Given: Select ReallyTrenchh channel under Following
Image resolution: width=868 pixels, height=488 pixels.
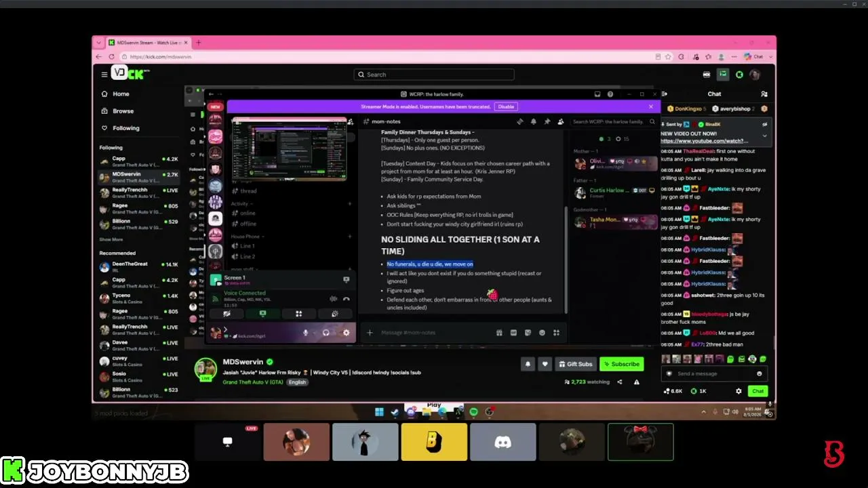Looking at the screenshot, I should (139, 192).
